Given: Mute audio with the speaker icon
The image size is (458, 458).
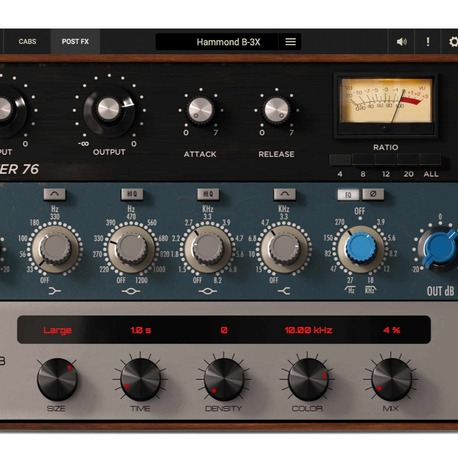Looking at the screenshot, I should 402,42.
